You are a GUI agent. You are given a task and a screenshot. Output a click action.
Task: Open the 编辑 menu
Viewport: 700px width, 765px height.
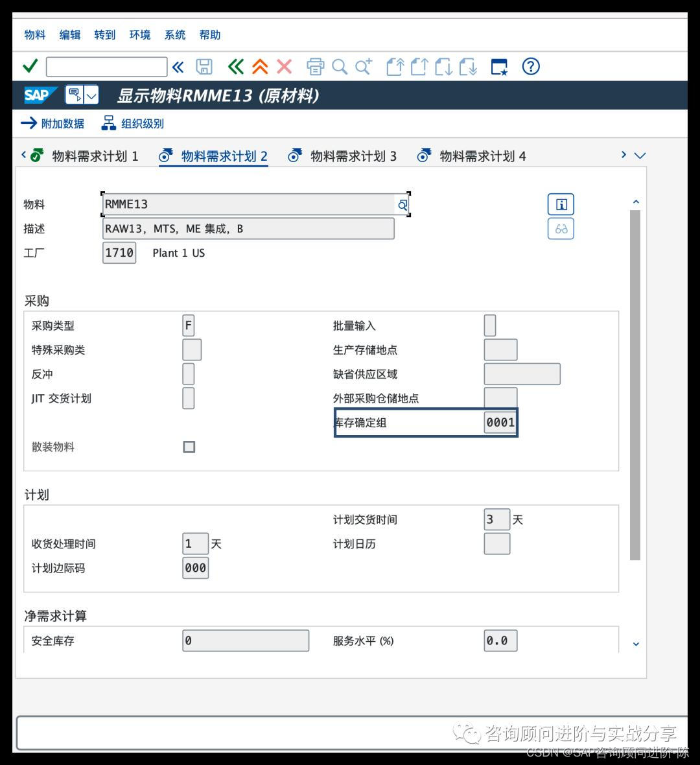70,34
